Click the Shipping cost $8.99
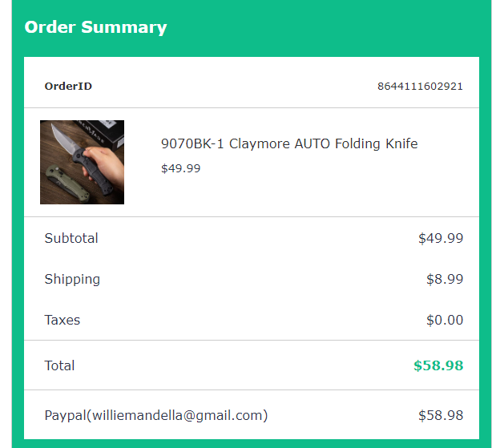Screen dimensions: 500x448 444,279
